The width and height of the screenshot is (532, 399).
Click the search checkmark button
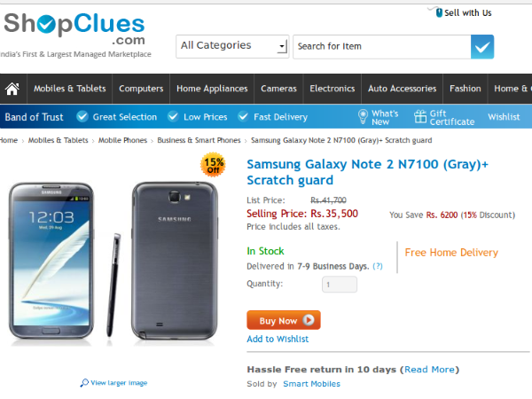pos(482,46)
